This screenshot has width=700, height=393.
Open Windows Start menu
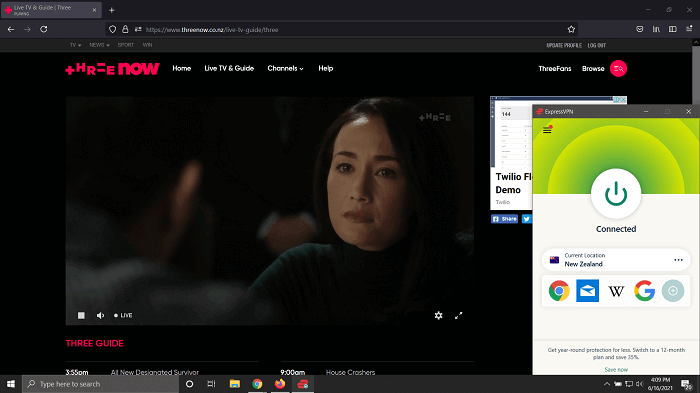(11, 384)
